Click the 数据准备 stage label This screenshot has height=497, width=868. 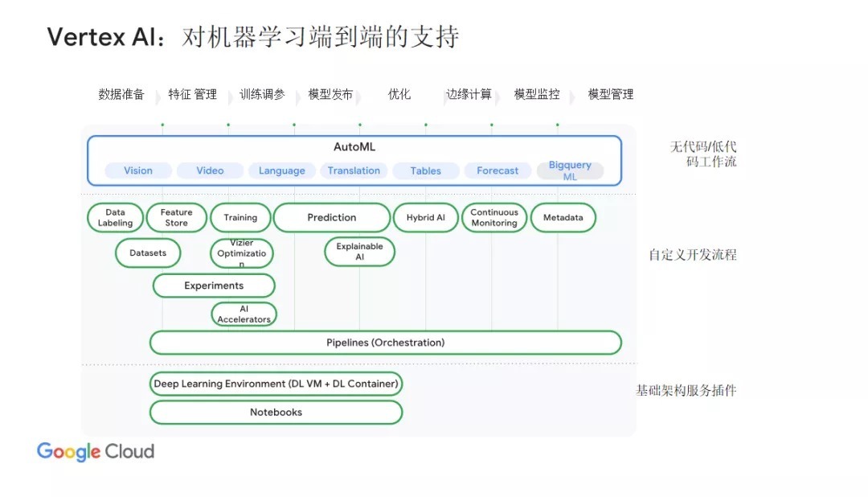tap(121, 94)
